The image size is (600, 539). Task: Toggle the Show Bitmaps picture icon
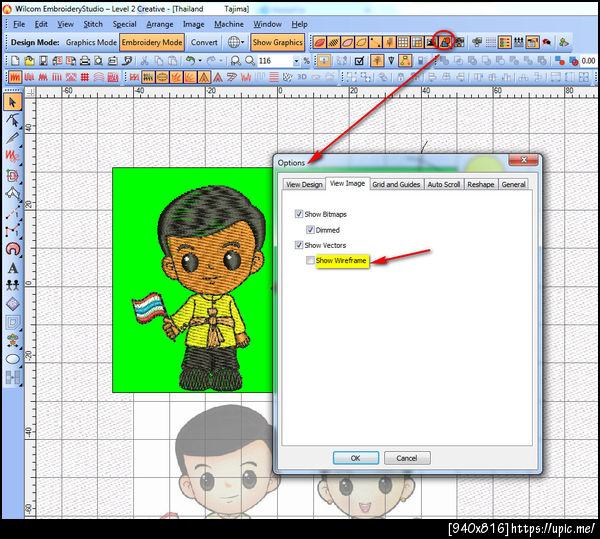(431, 42)
